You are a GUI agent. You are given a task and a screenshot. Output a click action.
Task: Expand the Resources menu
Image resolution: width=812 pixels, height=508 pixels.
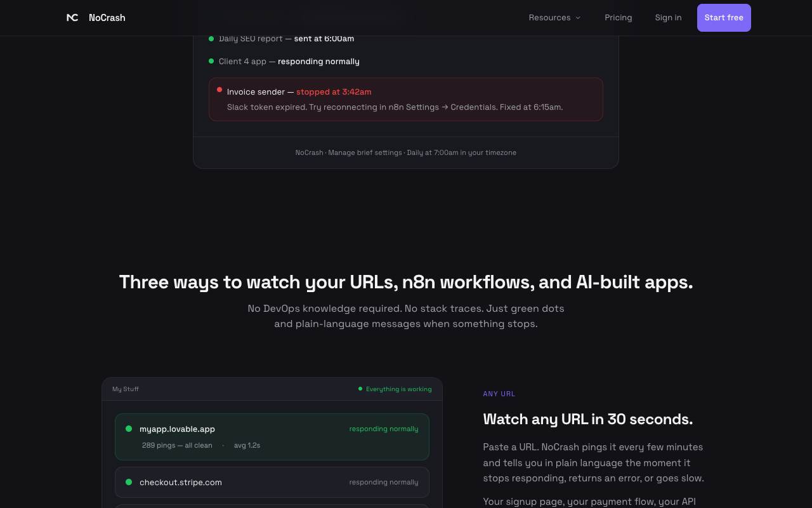point(555,18)
